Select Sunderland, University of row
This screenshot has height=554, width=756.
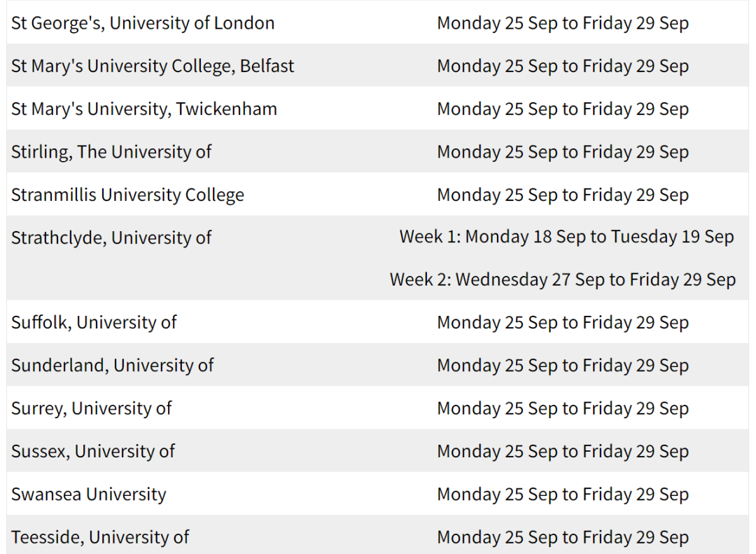coord(377,365)
